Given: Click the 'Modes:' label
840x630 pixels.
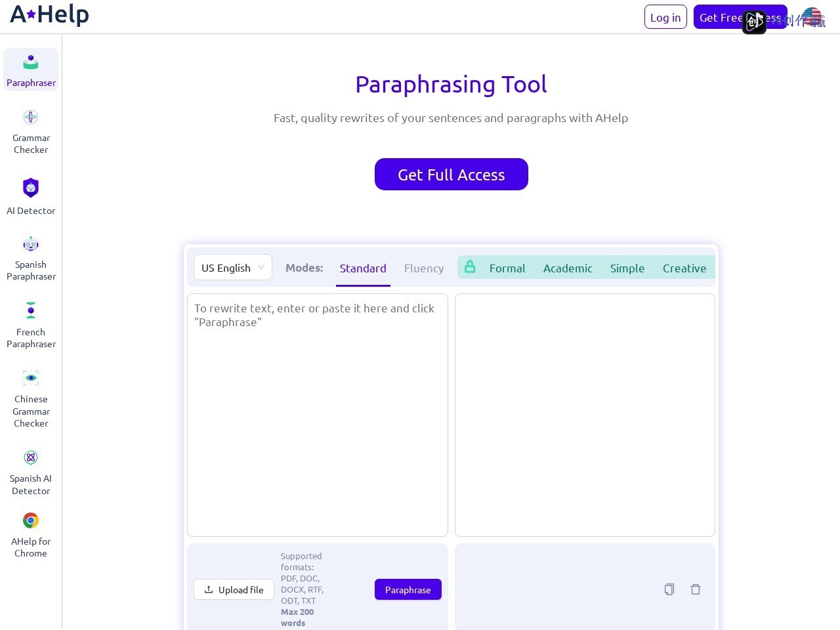Looking at the screenshot, I should pyautogui.click(x=304, y=268).
